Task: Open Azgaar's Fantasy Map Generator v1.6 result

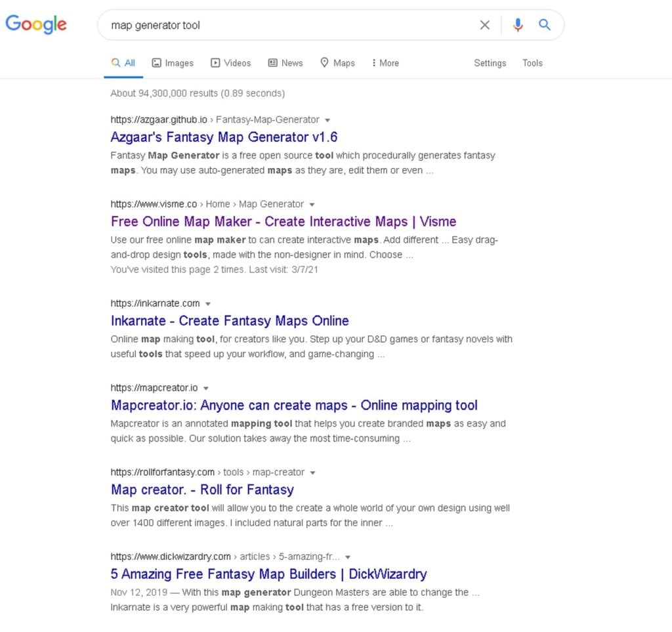Action: [224, 137]
